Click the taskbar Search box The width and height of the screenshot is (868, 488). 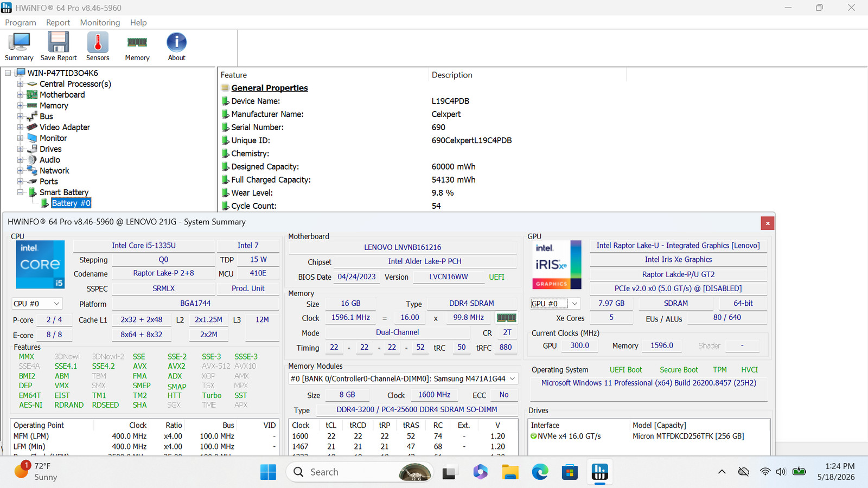(x=359, y=472)
